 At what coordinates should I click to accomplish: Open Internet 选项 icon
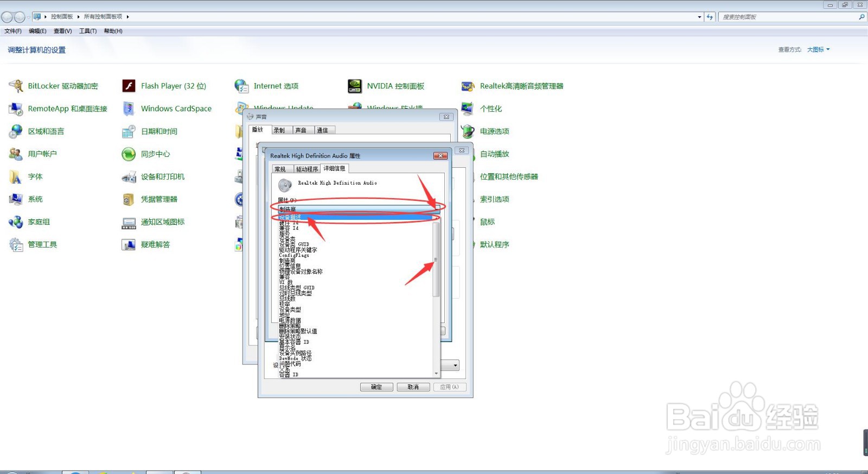[241, 86]
